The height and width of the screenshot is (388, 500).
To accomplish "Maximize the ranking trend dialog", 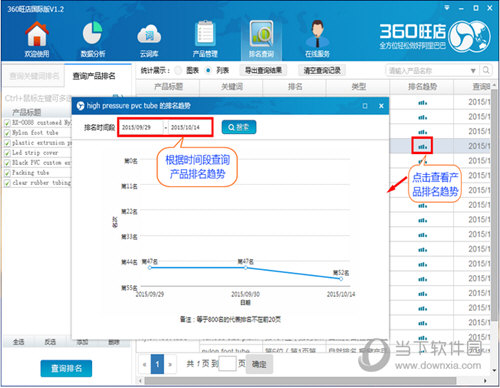I will (x=365, y=106).
